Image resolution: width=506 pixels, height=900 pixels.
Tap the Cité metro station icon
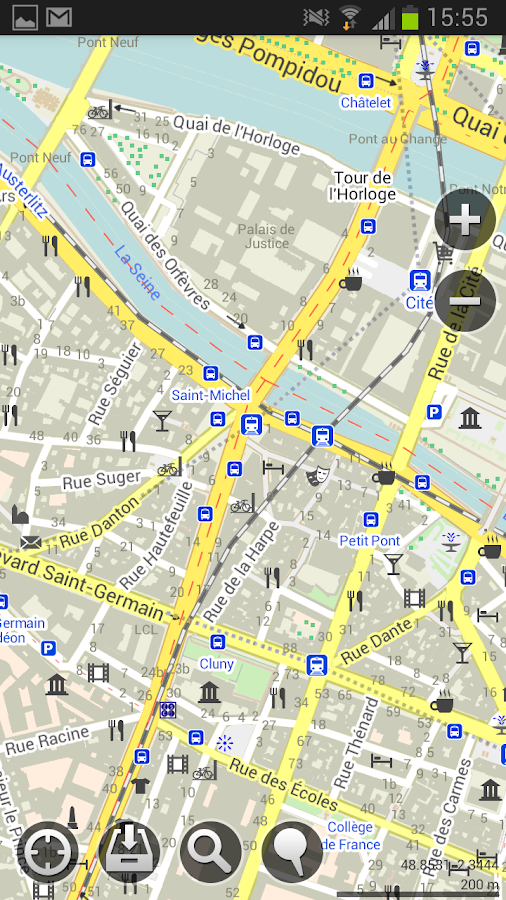click(420, 281)
